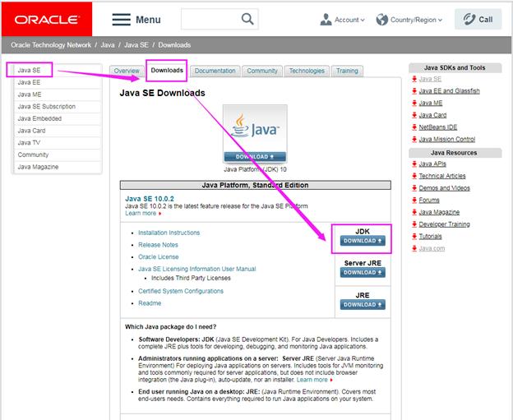Screen dimensions: 513x420
Task: Click Learn more in Server JRE description
Action: pos(312,380)
